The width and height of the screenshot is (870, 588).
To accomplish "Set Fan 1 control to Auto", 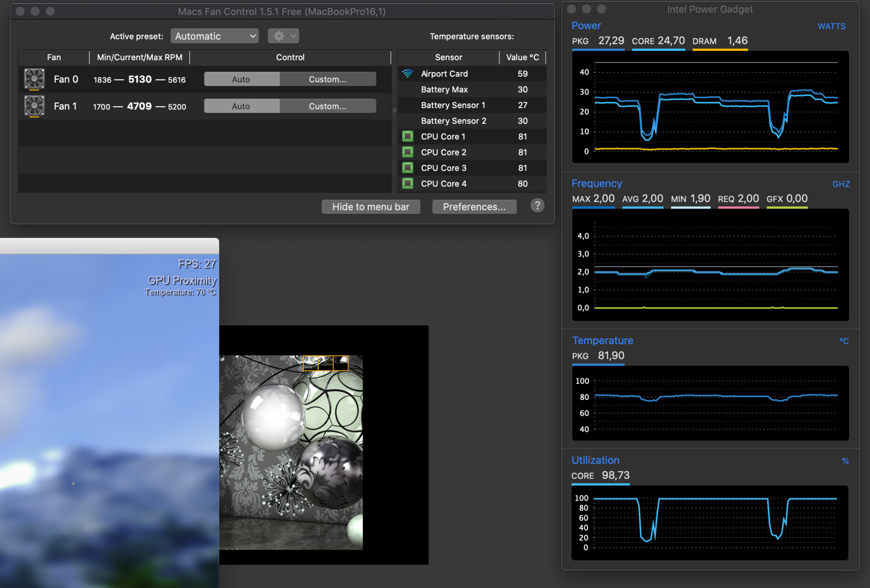I will pos(241,106).
